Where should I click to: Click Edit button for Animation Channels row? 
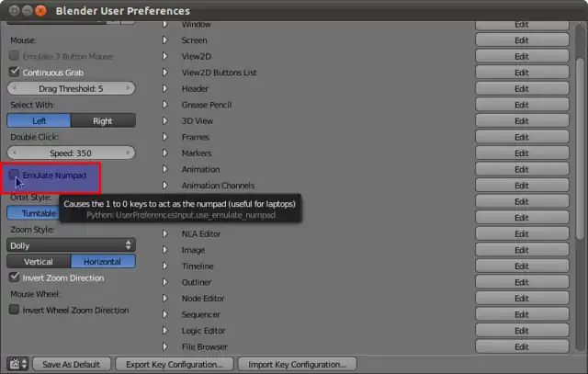(x=522, y=186)
